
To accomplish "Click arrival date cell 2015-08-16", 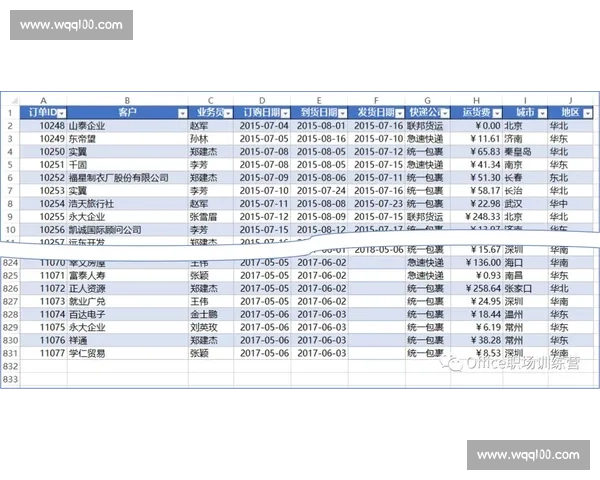I will [x=319, y=139].
